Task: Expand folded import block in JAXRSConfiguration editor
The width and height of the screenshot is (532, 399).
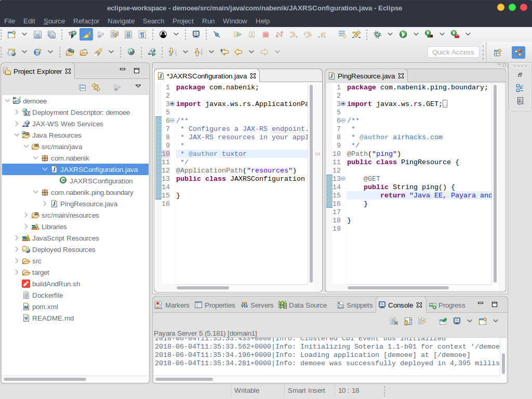Action: [x=172, y=104]
